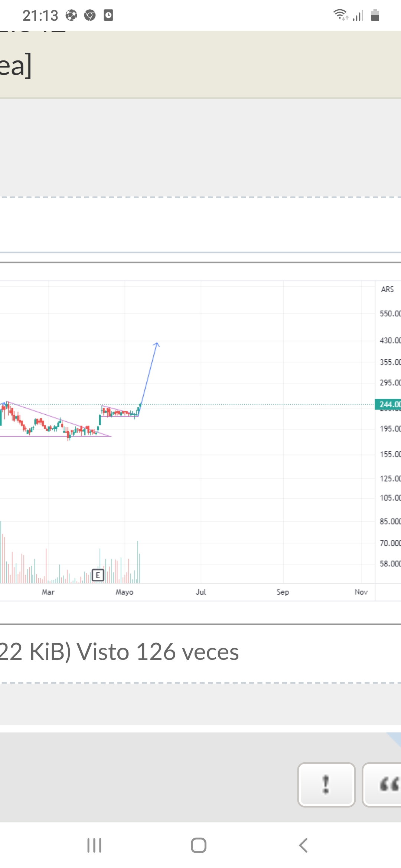401x868 pixels.
Task: Click the Mayo label on time axis
Action: [124, 592]
